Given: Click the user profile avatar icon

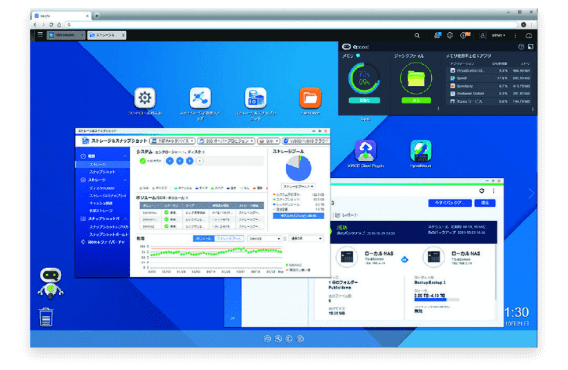Looking at the screenshot, I should pos(483,36).
